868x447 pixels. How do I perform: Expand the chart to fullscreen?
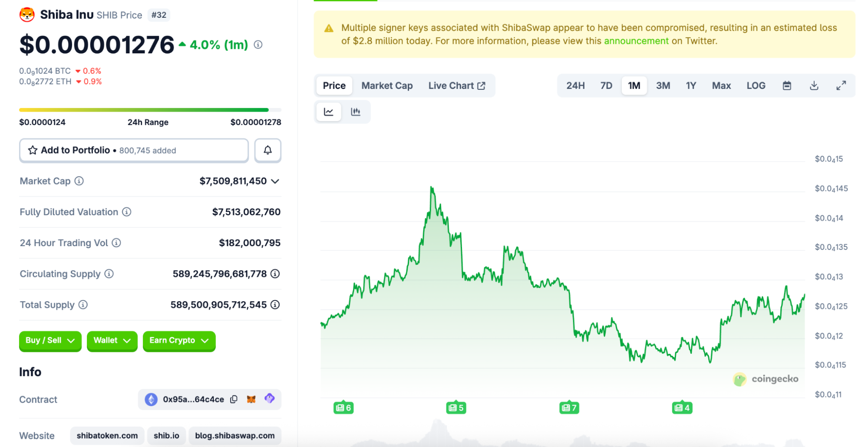841,85
